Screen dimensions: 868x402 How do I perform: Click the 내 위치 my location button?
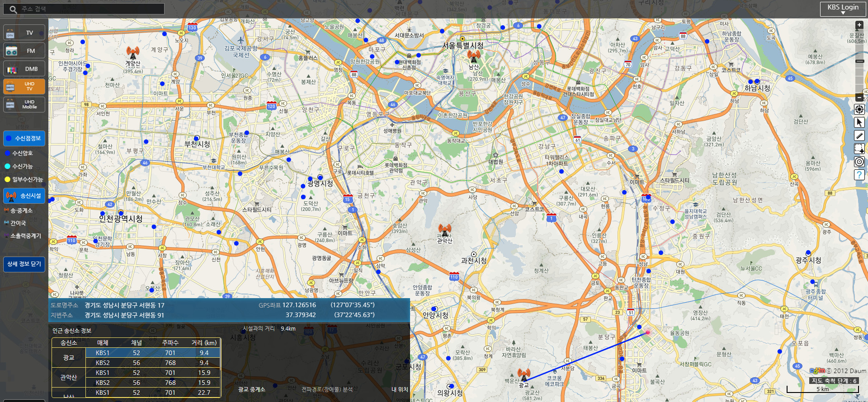400,389
